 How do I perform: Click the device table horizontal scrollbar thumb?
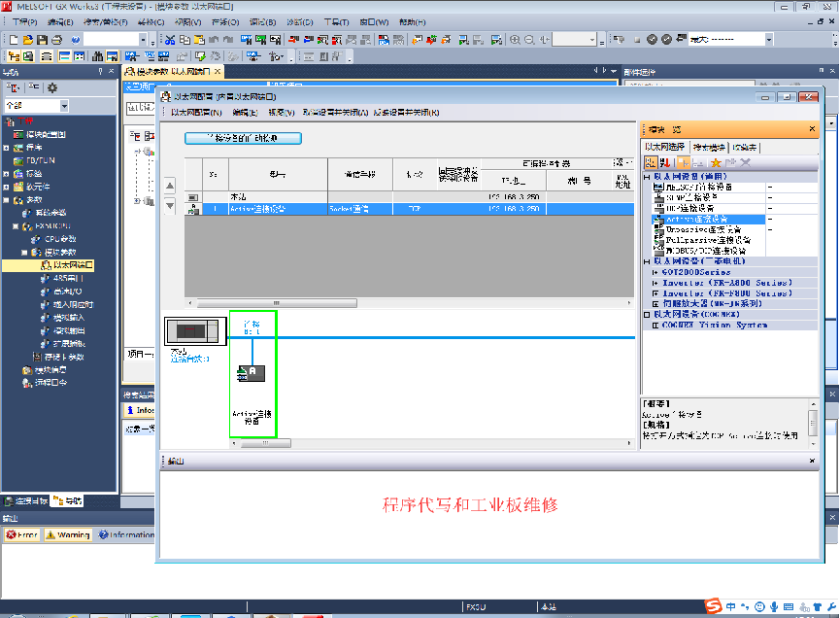277,303
